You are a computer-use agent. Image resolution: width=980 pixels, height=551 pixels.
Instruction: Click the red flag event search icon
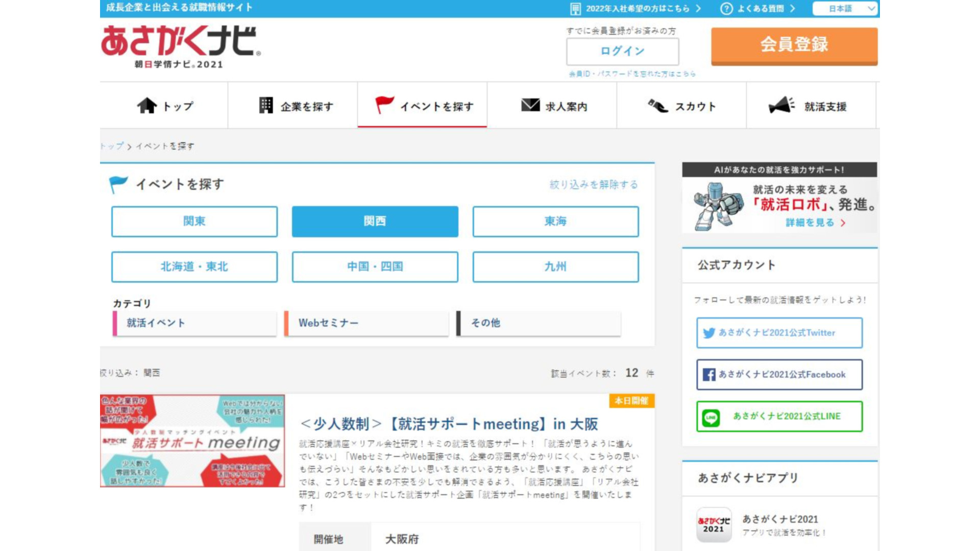pyautogui.click(x=384, y=105)
